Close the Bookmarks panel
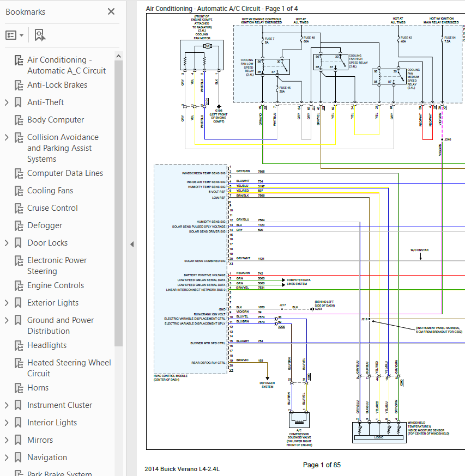The image size is (465, 476). 111,11
